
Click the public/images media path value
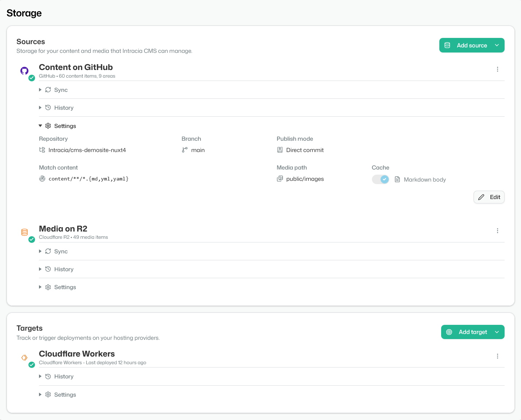pos(305,179)
